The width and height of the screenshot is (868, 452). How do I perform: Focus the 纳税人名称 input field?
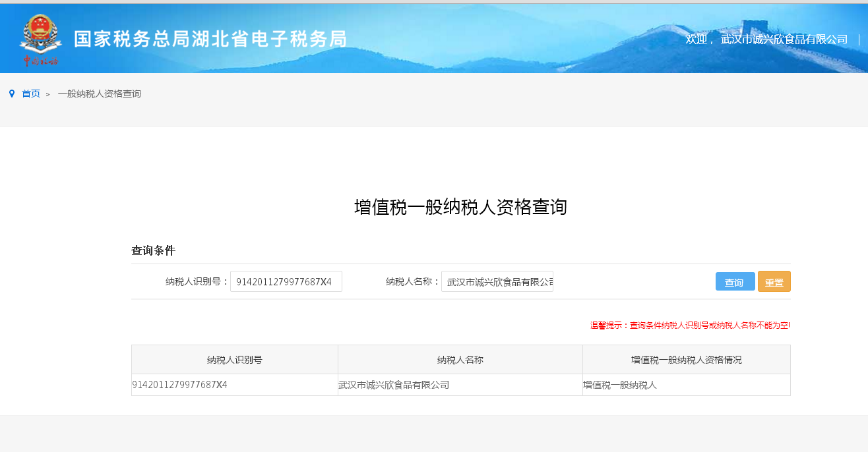tap(497, 281)
